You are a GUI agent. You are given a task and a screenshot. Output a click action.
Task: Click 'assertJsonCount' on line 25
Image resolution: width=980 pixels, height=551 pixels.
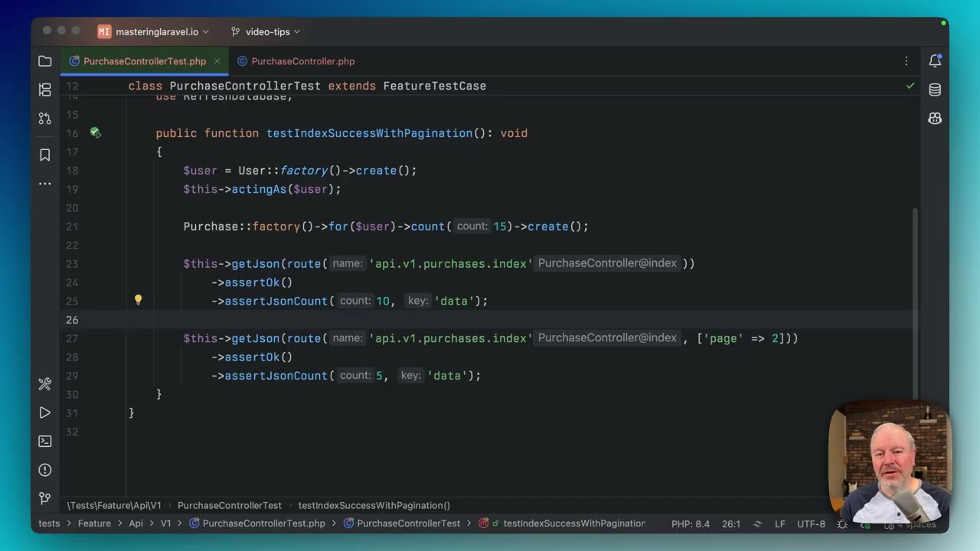(276, 301)
